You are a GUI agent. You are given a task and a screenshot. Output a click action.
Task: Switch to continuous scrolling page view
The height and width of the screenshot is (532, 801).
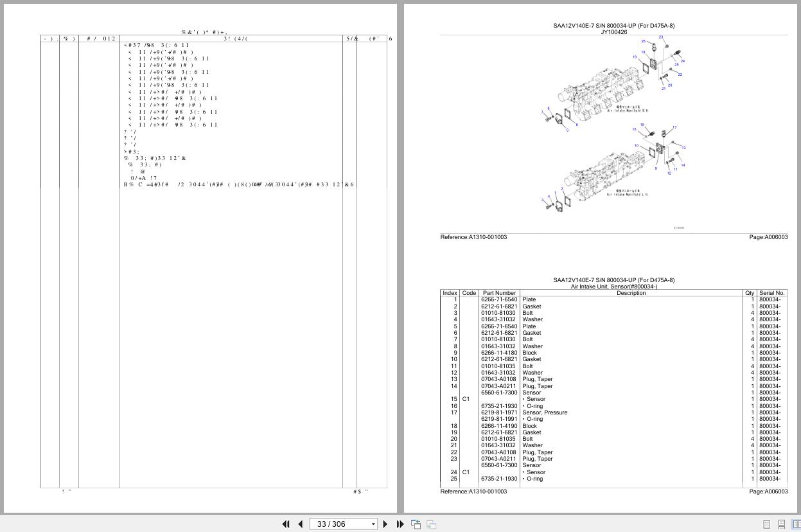tap(781, 524)
